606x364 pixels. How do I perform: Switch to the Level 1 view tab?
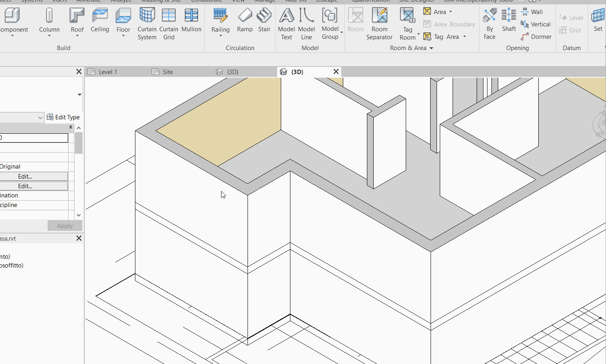coord(107,72)
